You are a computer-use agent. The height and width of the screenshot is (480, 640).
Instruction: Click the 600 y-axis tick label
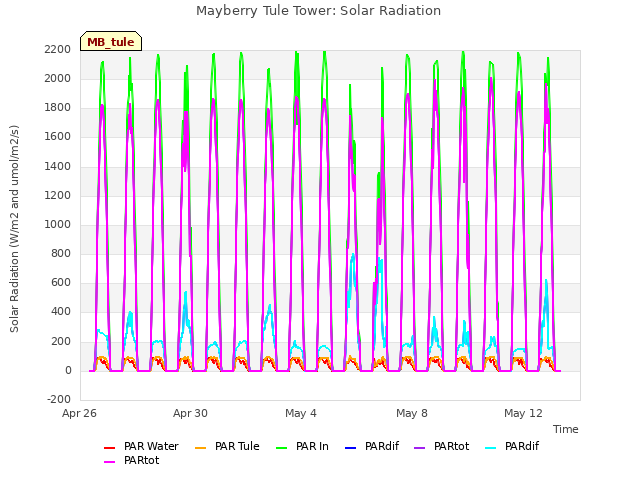(61, 283)
